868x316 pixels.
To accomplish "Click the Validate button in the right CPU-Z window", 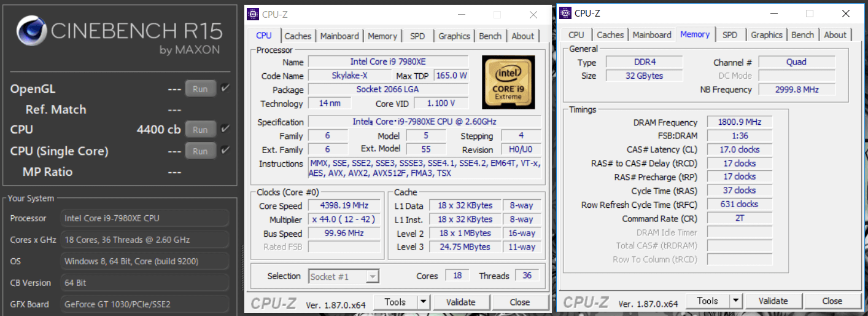I will coord(773,301).
